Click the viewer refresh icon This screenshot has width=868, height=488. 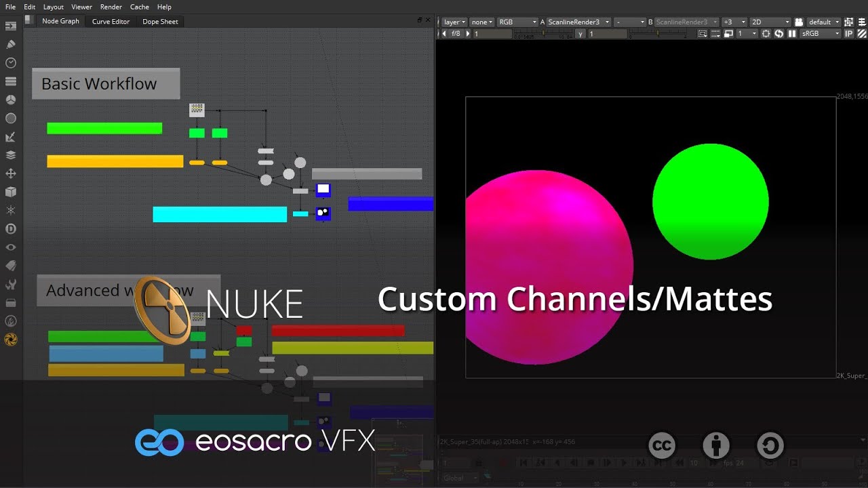778,33
